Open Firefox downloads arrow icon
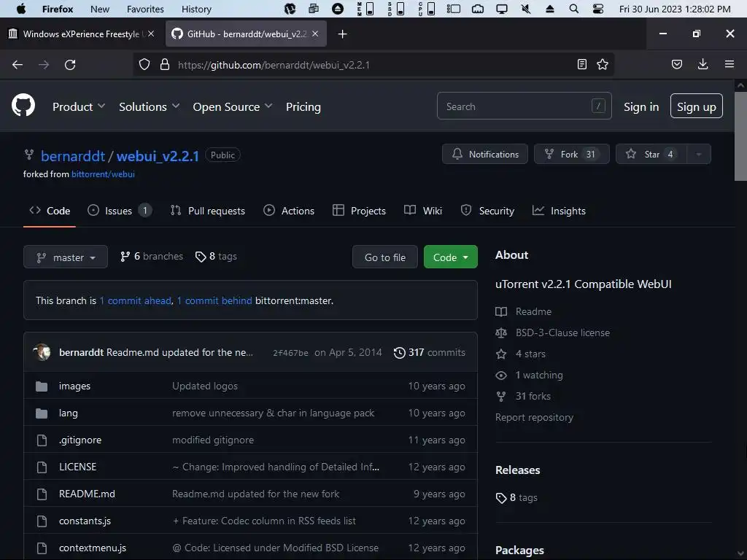The image size is (747, 560). tap(703, 64)
